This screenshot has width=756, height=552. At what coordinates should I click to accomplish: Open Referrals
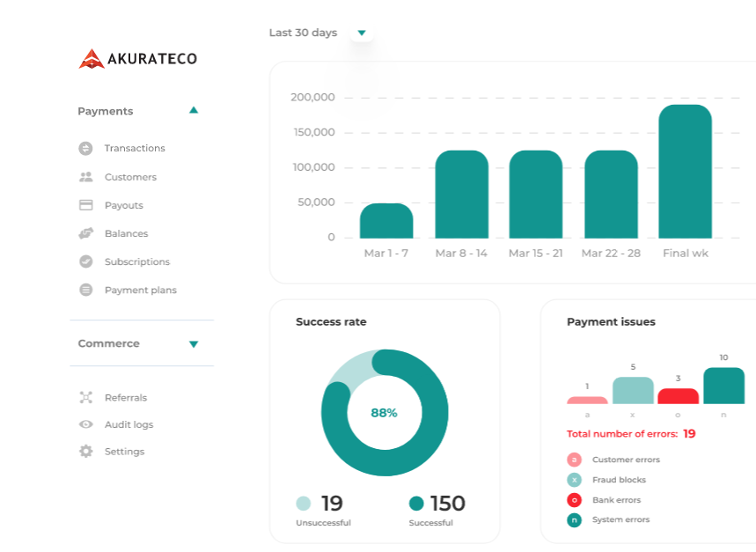pos(126,398)
